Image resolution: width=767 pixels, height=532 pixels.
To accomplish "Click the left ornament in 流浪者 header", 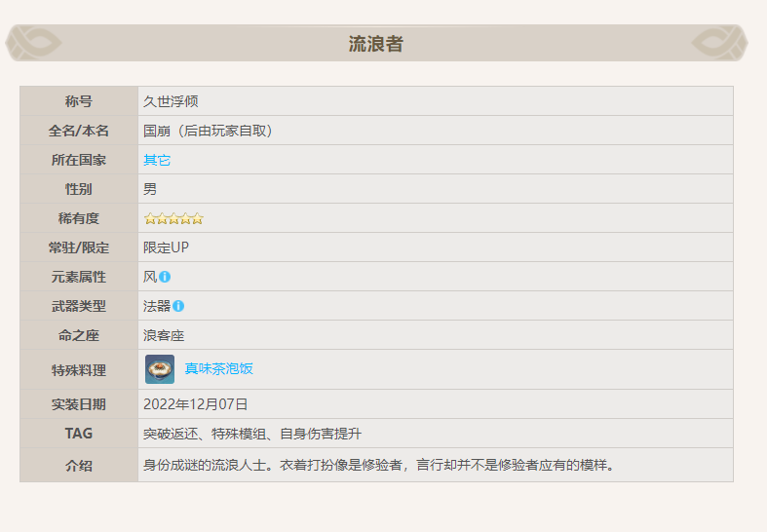I will pos(34,43).
